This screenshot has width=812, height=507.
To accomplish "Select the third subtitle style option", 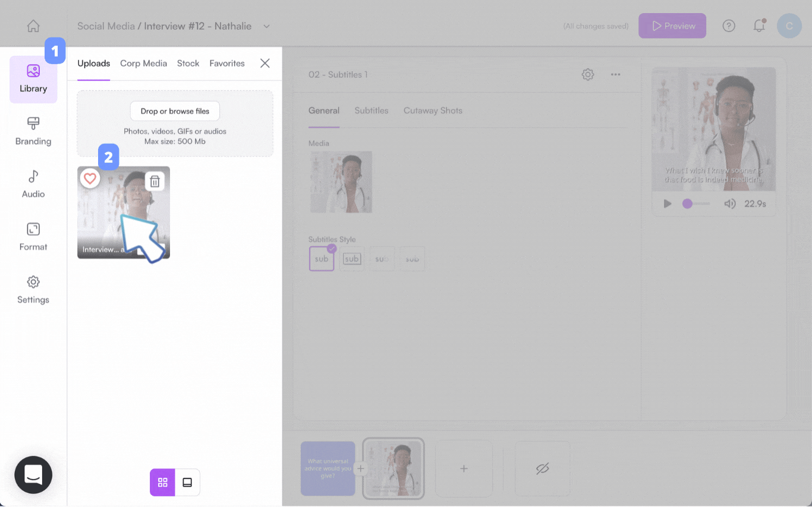I will [x=382, y=259].
